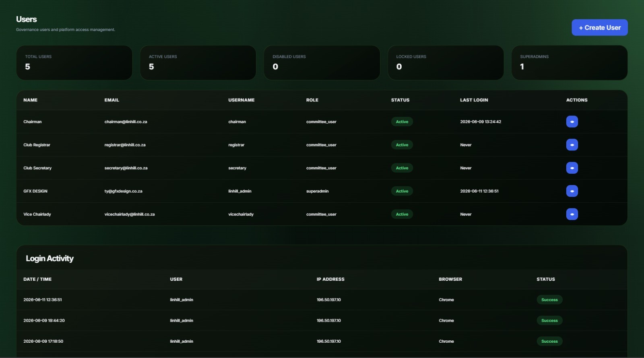The height and width of the screenshot is (358, 644).
Task: Open the view action for Vice Chairlady row
Action: point(572,214)
